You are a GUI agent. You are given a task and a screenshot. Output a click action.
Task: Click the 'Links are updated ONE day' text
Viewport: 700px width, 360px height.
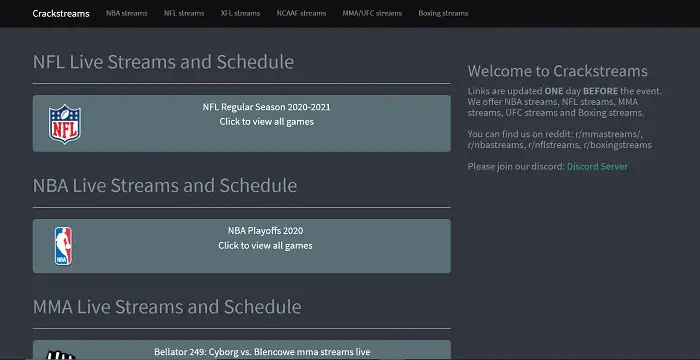click(x=524, y=91)
